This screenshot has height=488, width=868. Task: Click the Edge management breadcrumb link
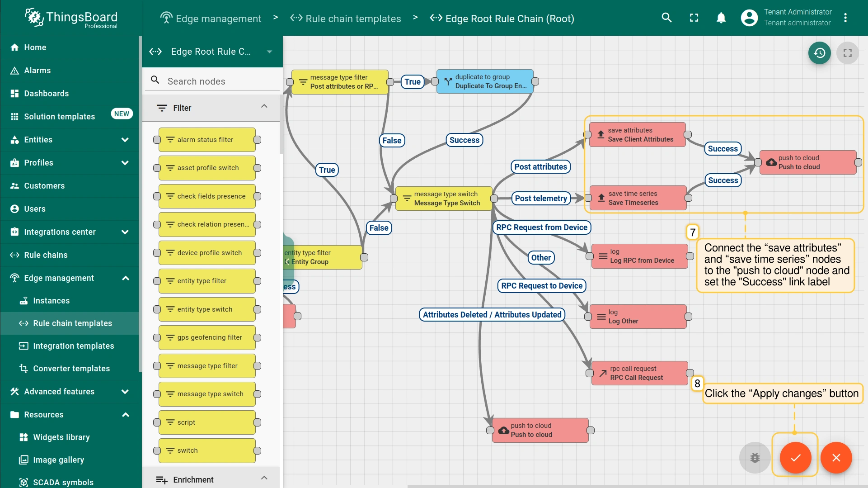[218, 19]
